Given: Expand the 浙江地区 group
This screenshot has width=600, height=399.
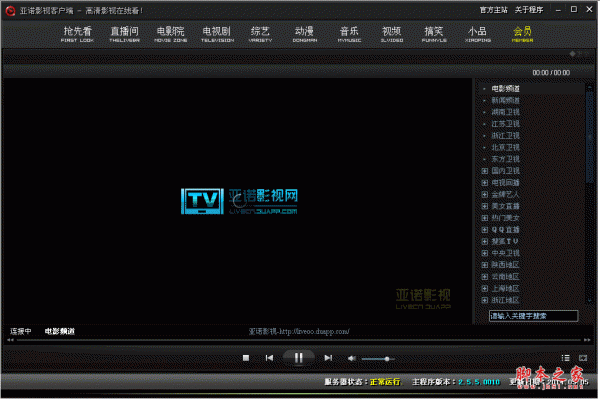Looking at the screenshot, I should (484, 300).
